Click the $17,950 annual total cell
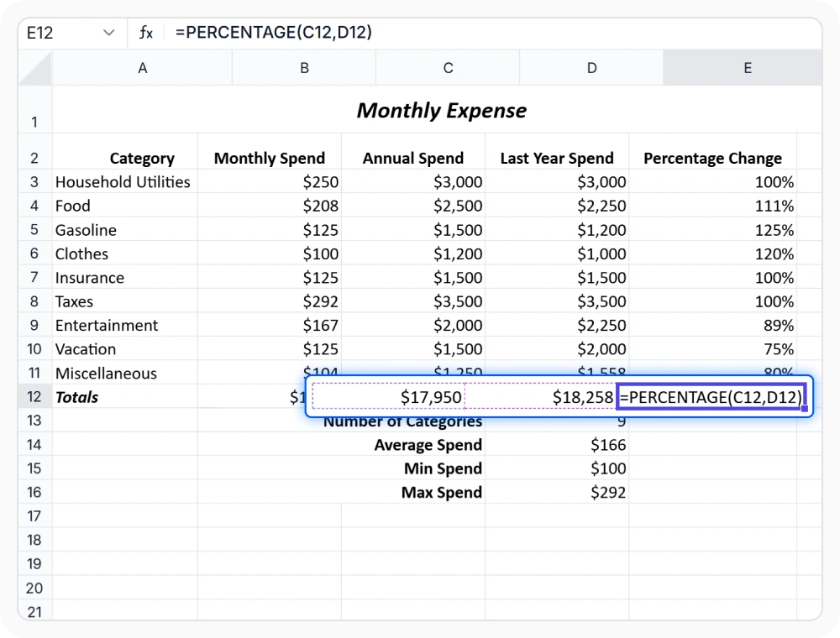 [x=388, y=396]
